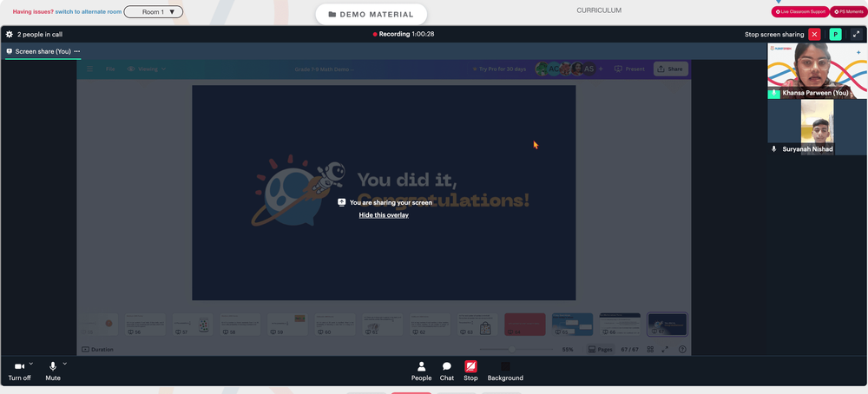Open the People panel
Viewport: 868px width, 394px height.
coord(421,371)
